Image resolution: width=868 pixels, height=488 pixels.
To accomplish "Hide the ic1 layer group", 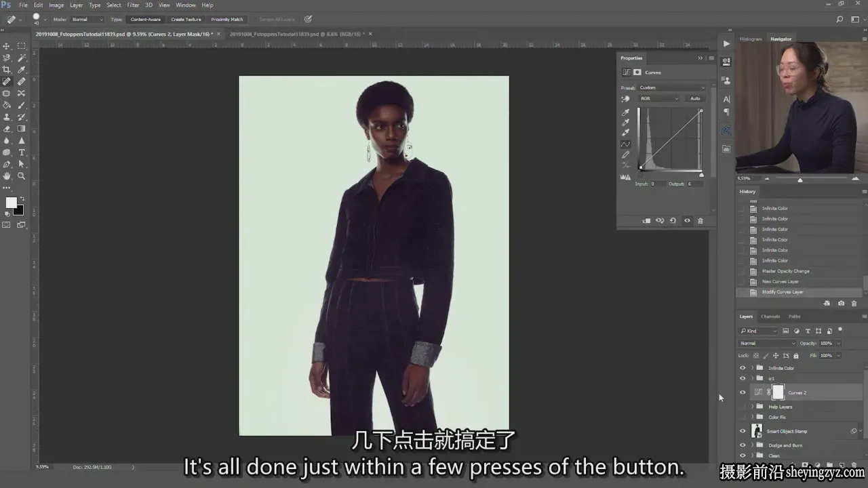I will pos(743,378).
